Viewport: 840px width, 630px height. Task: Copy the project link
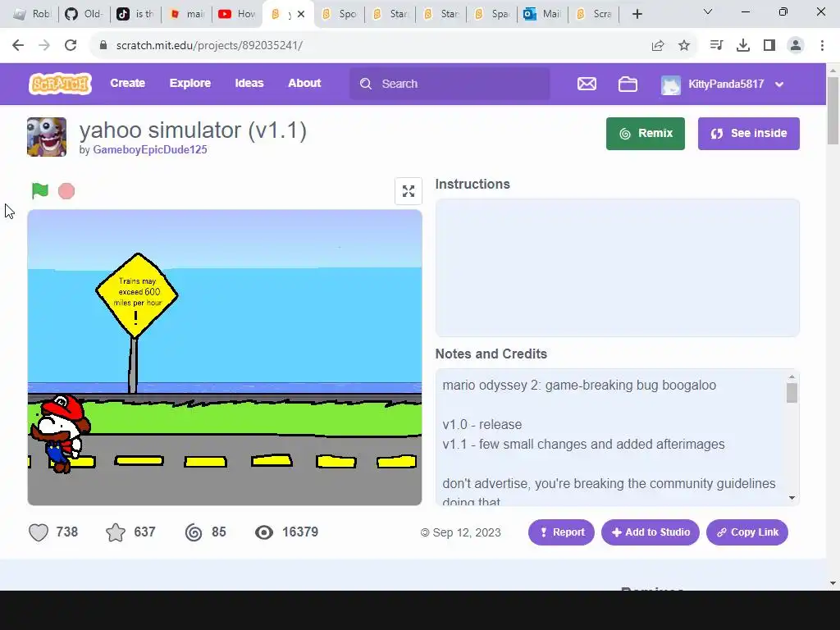click(x=746, y=532)
